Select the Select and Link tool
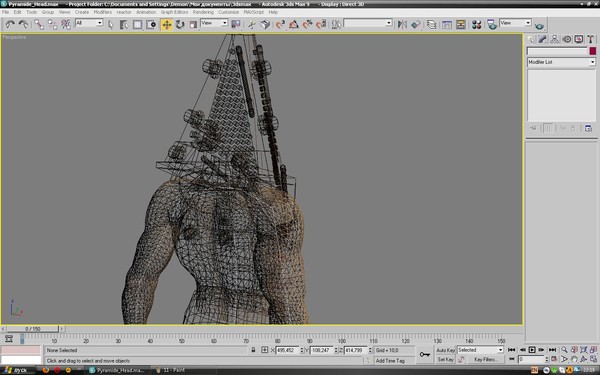600x375 pixels. coord(39,24)
